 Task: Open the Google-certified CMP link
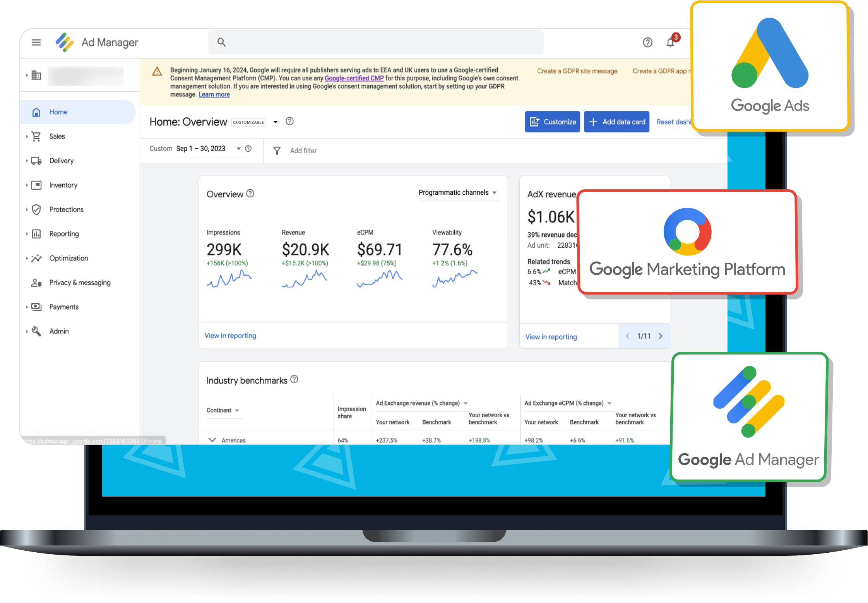click(354, 78)
